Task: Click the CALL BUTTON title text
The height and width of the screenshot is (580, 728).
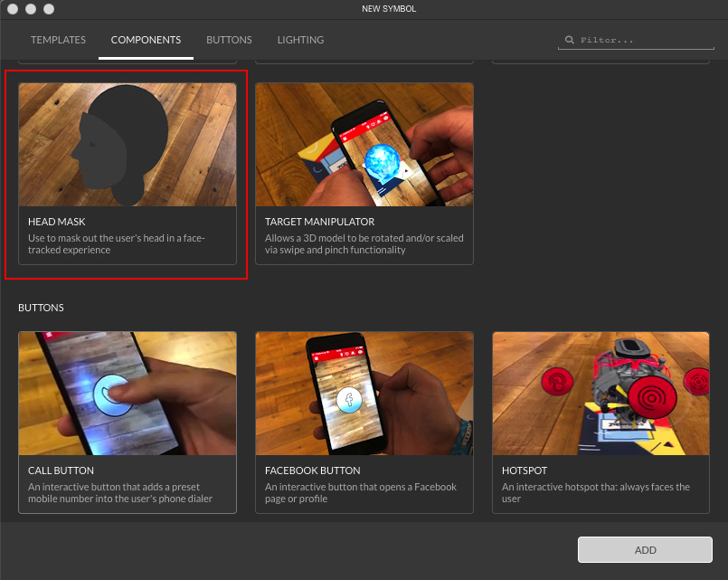Action: click(x=61, y=471)
